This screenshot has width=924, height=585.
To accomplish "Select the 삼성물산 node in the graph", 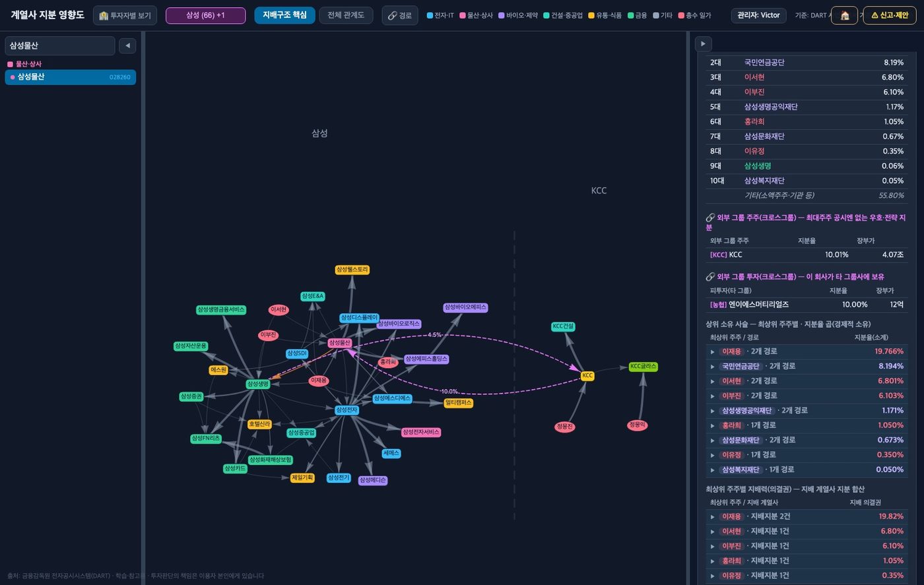I will click(x=339, y=343).
